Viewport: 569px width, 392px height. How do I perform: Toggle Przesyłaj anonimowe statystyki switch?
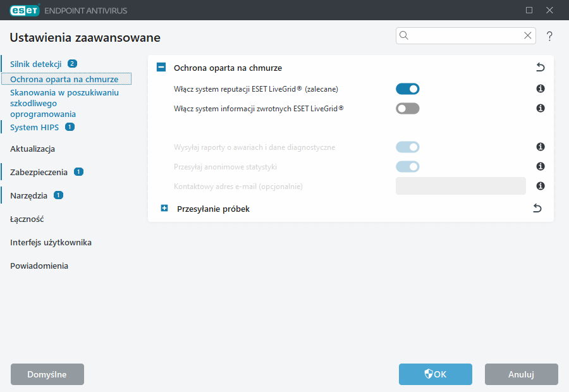[x=407, y=166]
